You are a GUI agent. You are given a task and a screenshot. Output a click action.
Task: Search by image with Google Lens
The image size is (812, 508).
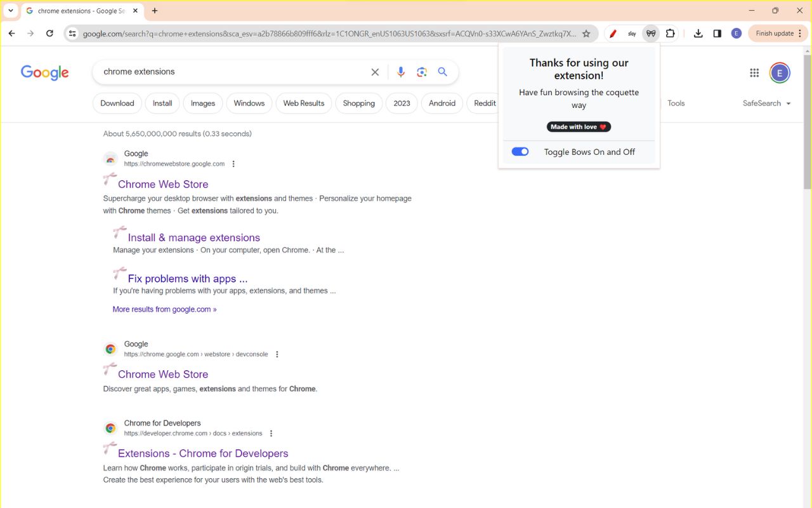click(422, 72)
